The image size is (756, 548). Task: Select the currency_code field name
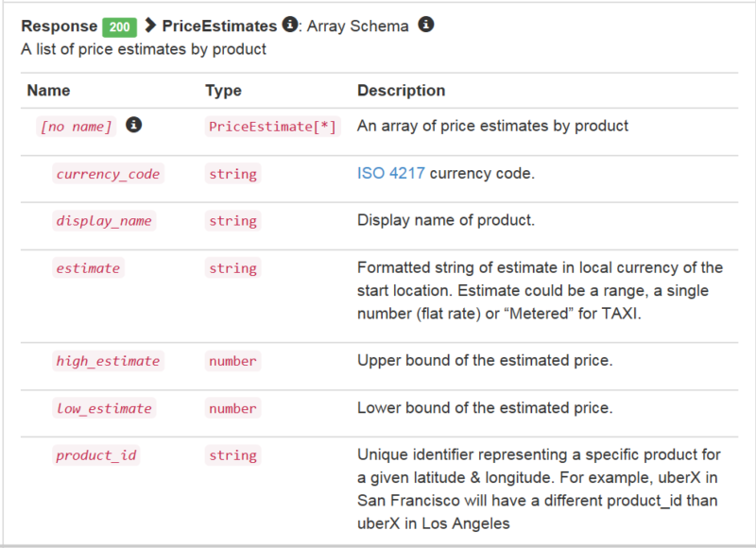(x=108, y=174)
